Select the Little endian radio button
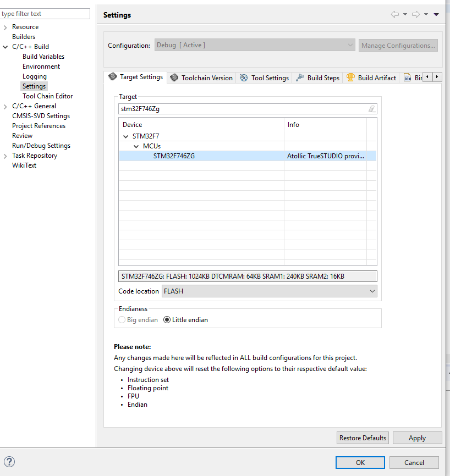 (167, 320)
